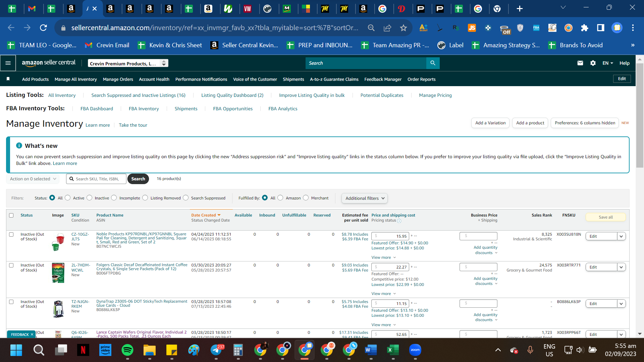The width and height of the screenshot is (644, 362).
Task: Open a new browser tab with plus icon
Action: (520, 9)
